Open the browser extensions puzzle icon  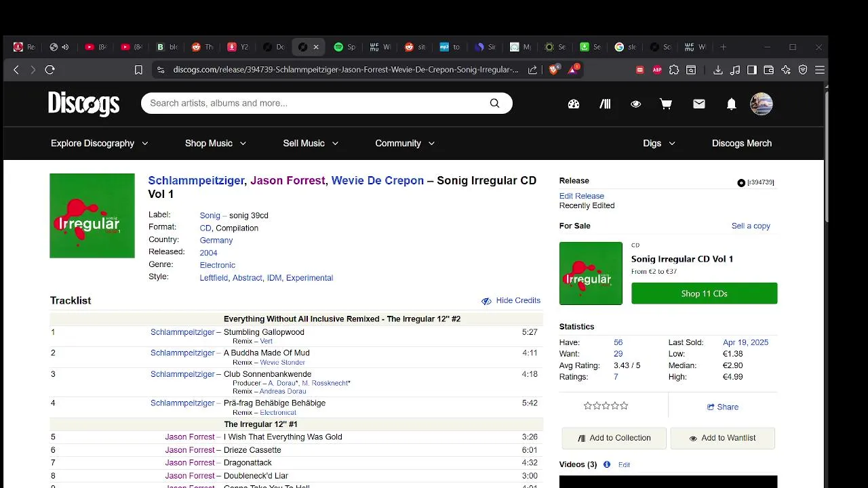click(674, 69)
